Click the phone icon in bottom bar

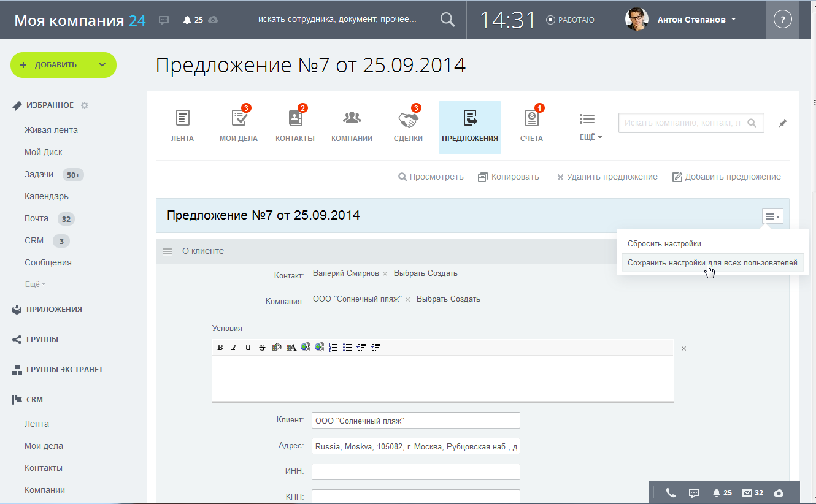(x=671, y=492)
